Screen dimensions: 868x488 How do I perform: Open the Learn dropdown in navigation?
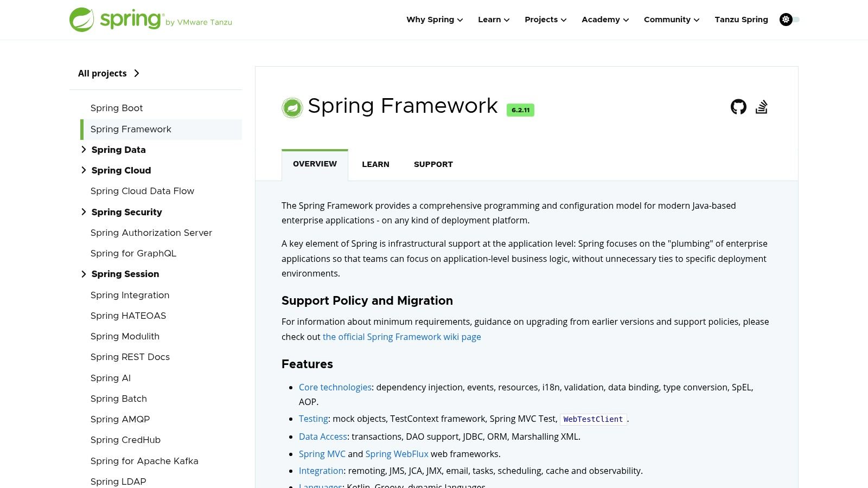(494, 20)
